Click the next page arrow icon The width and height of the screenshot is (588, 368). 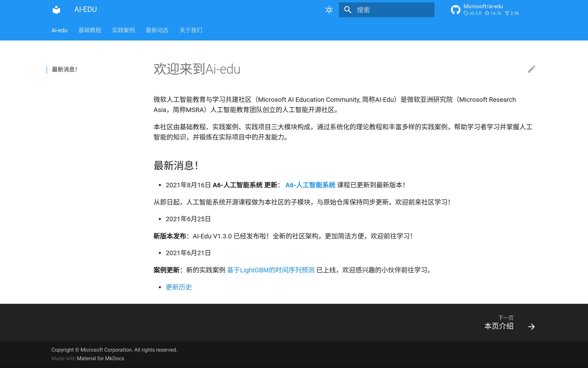(531, 326)
